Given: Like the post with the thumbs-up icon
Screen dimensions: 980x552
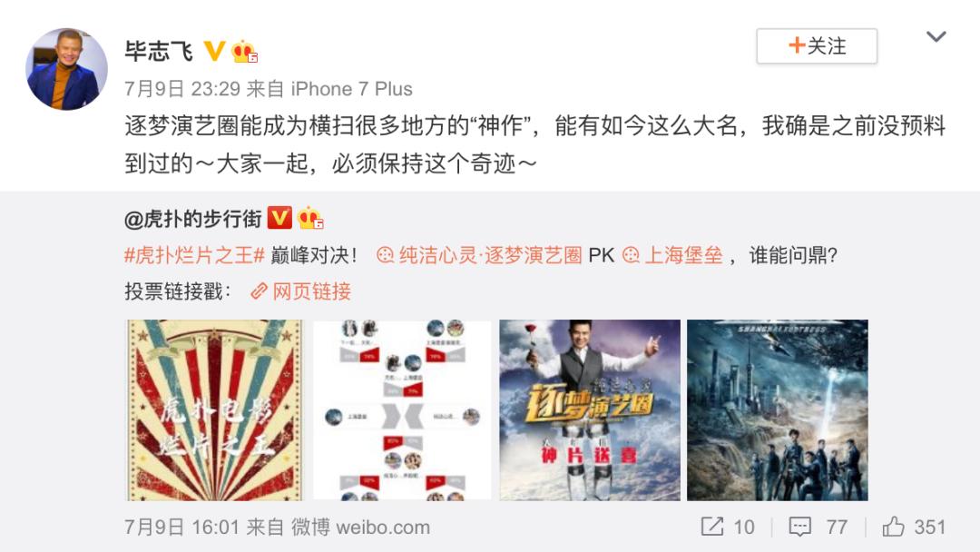Looking at the screenshot, I should tap(893, 527).
